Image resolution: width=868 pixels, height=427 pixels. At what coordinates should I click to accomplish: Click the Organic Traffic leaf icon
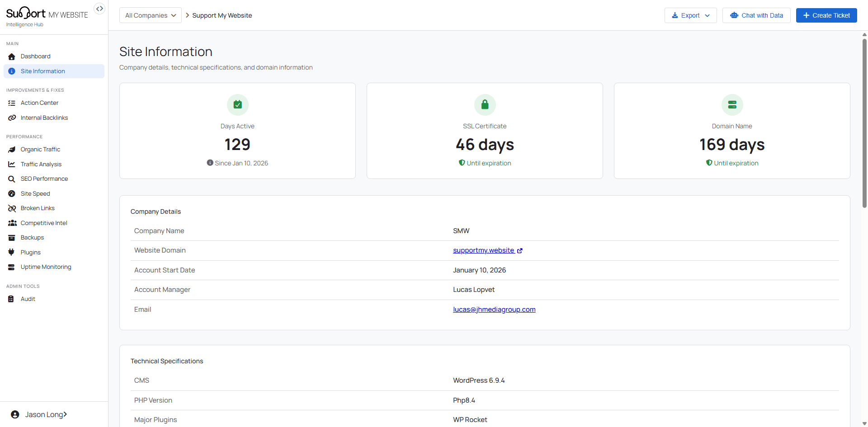(12, 150)
